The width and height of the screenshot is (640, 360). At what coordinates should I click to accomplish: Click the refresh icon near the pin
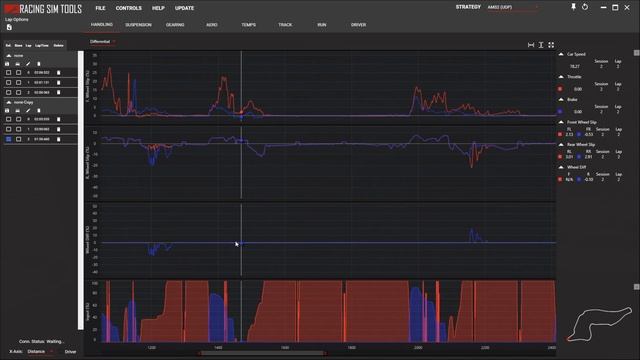click(585, 7)
